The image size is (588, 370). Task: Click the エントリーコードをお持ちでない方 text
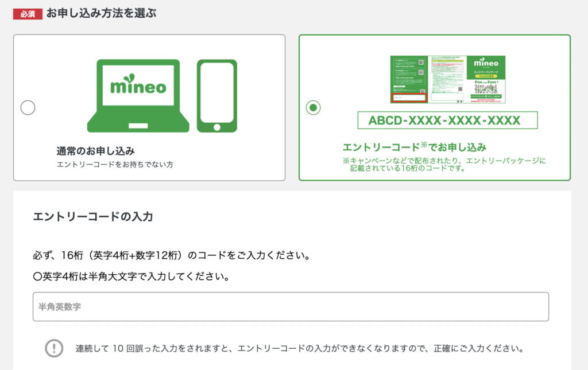(x=115, y=165)
